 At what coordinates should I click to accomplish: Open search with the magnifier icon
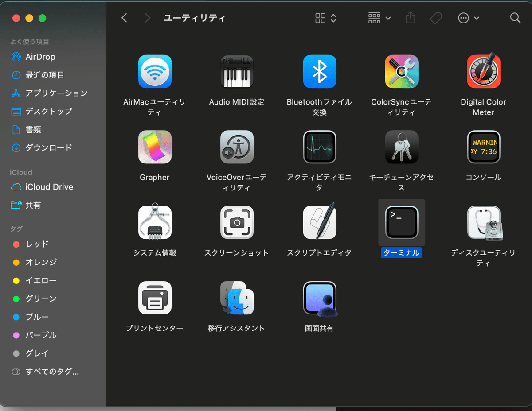click(515, 18)
